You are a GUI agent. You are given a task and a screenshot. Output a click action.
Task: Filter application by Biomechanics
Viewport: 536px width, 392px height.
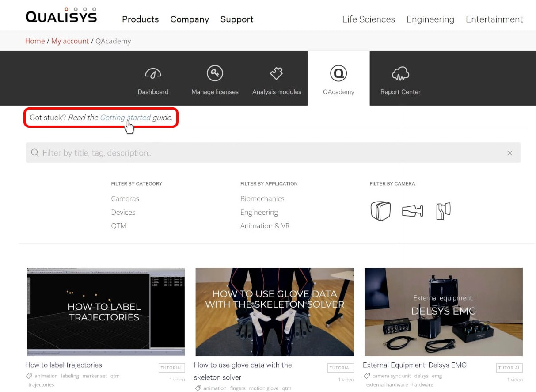[x=262, y=198]
